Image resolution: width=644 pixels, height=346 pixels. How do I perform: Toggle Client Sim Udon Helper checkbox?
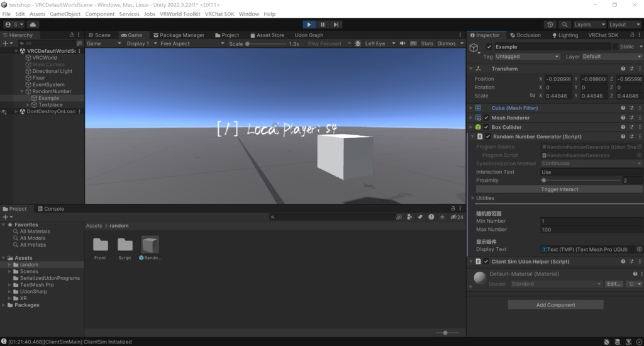pyautogui.click(x=486, y=261)
